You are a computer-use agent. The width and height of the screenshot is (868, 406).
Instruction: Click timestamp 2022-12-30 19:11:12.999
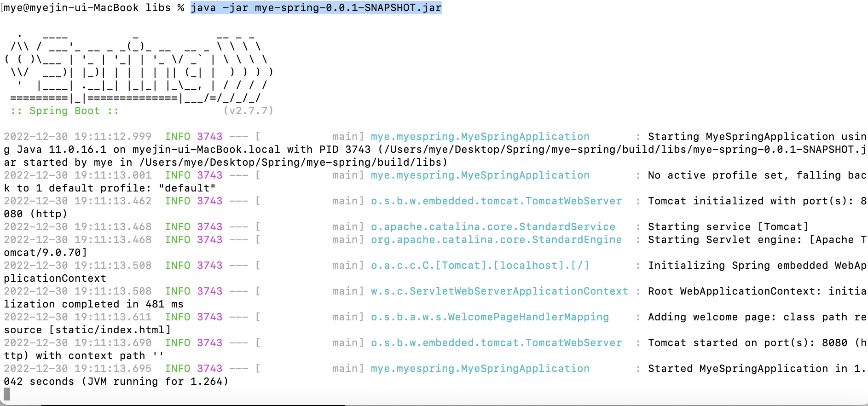[78, 137]
